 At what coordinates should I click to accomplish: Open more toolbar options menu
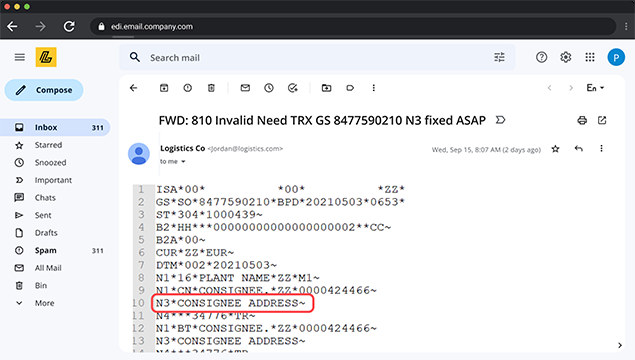[374, 88]
